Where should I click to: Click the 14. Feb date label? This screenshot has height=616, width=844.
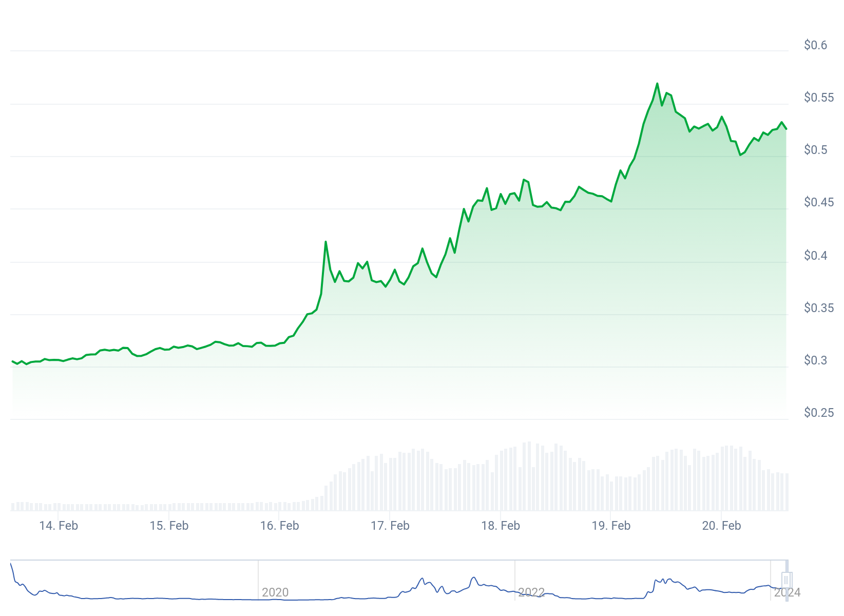[59, 526]
